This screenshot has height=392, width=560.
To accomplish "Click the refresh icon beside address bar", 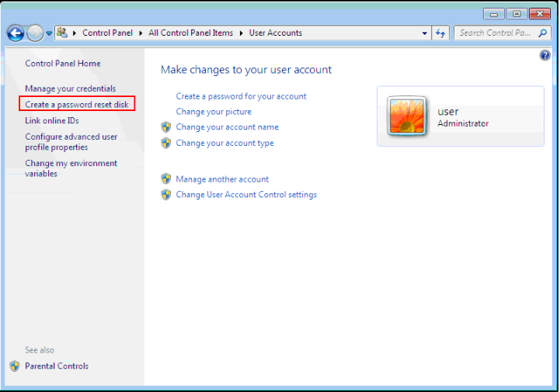I will coord(441,33).
